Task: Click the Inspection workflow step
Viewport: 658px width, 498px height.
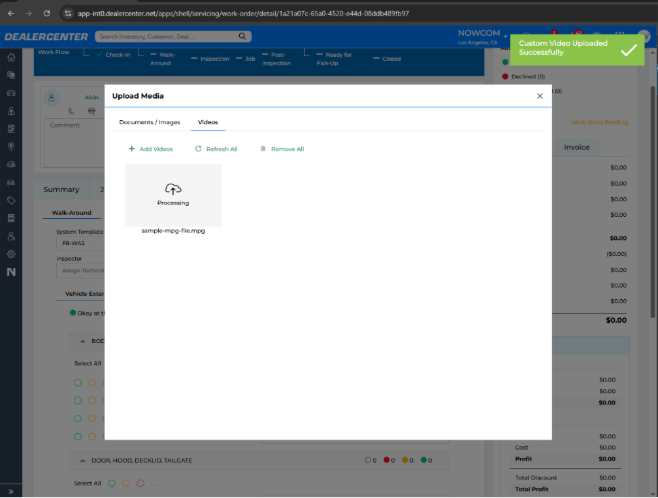Action: pyautogui.click(x=210, y=59)
